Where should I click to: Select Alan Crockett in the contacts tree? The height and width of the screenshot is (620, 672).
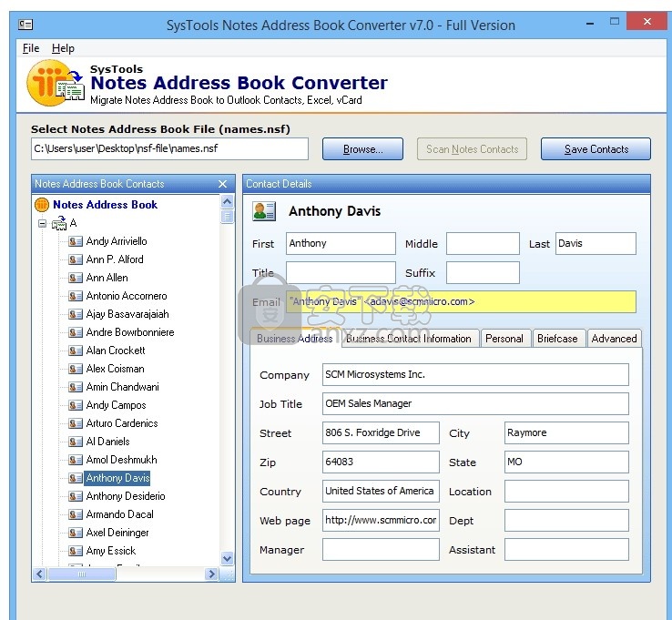[x=116, y=351]
